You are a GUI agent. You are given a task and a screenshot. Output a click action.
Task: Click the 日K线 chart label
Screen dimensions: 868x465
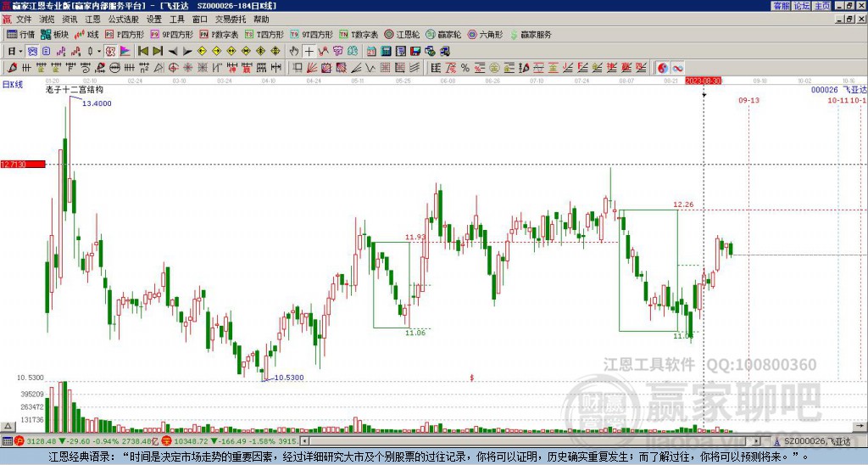click(x=12, y=85)
